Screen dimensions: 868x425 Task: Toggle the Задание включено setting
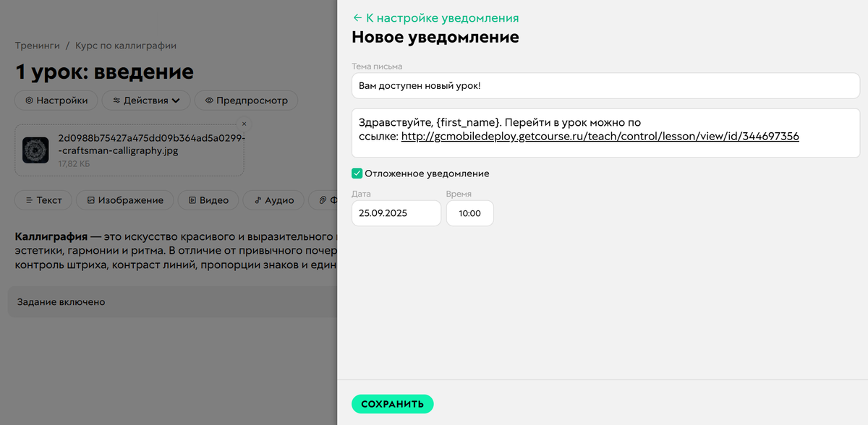coord(61,302)
